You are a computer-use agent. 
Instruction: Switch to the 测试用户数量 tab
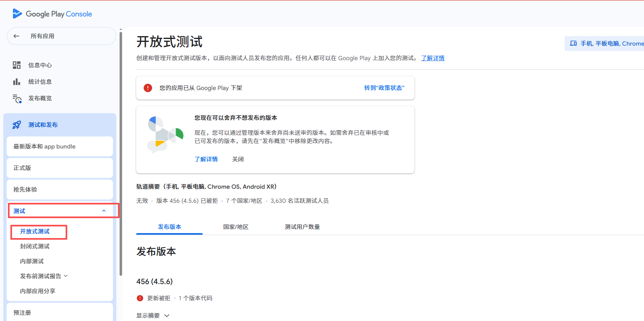tap(302, 227)
